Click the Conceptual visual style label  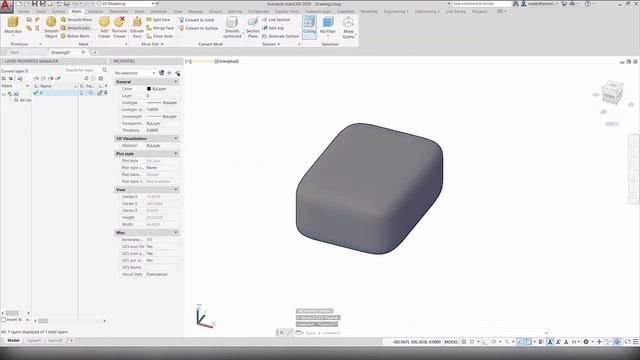click(227, 61)
